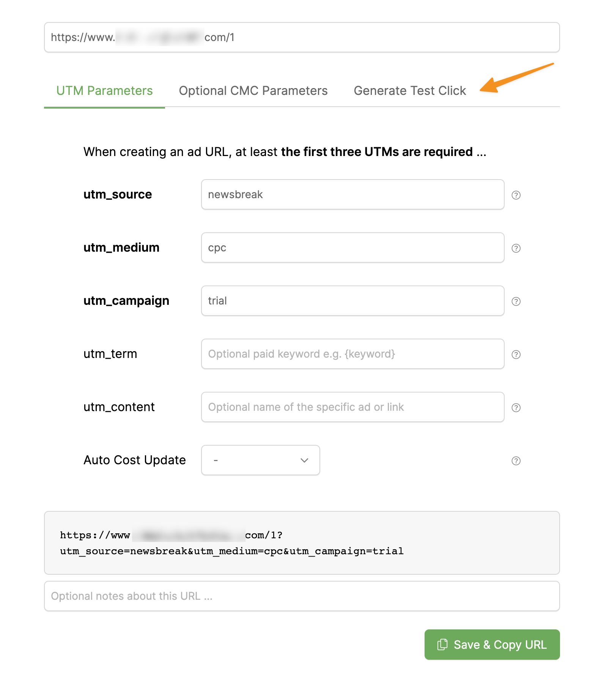The width and height of the screenshot is (601, 700).
Task: Click help icon next to utm_campaign field
Action: (516, 301)
